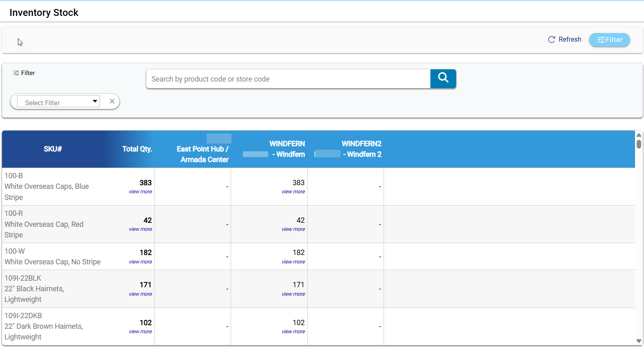The width and height of the screenshot is (644, 350).
Task: Open view more under total quantity 102
Action: tap(140, 332)
